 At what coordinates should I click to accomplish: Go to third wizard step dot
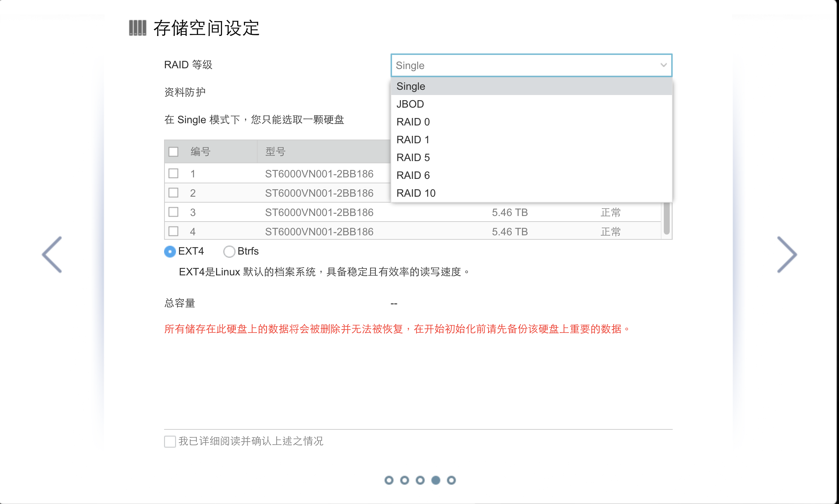[x=420, y=480]
